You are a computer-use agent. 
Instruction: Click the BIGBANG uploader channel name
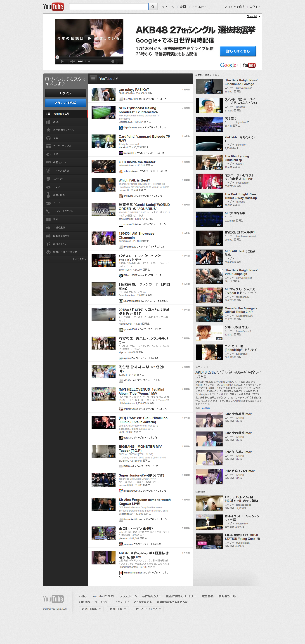(129, 467)
